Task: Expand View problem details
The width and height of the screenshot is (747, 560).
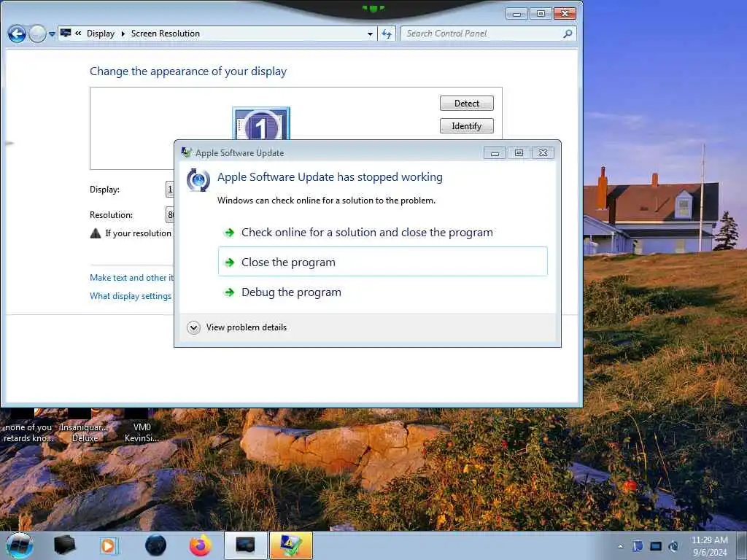Action: 237,327
